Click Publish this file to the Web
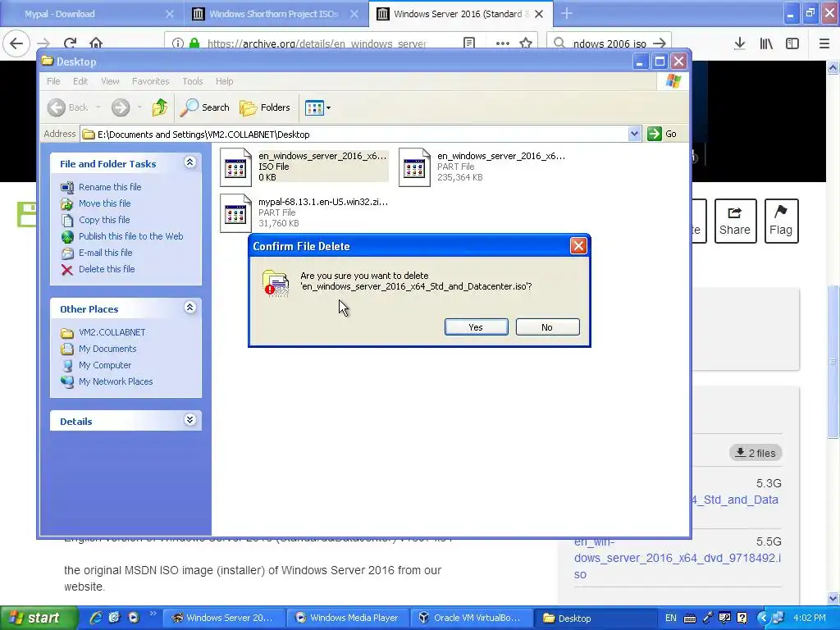This screenshot has height=630, width=840. pyautogui.click(x=130, y=236)
